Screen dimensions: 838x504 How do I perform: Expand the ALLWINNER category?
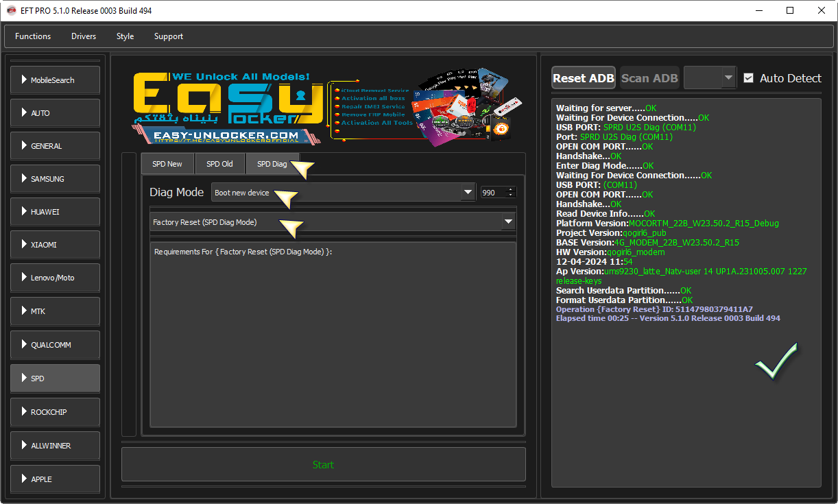tap(55, 446)
